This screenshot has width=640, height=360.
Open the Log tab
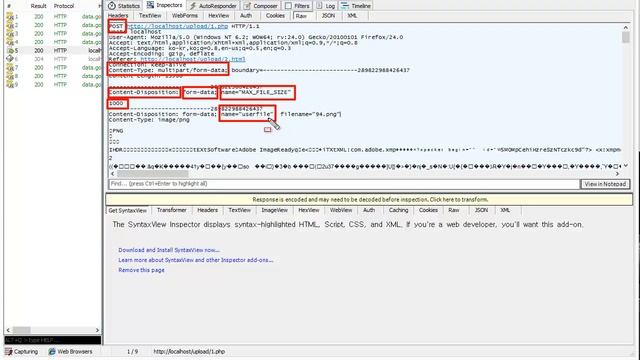pos(326,6)
